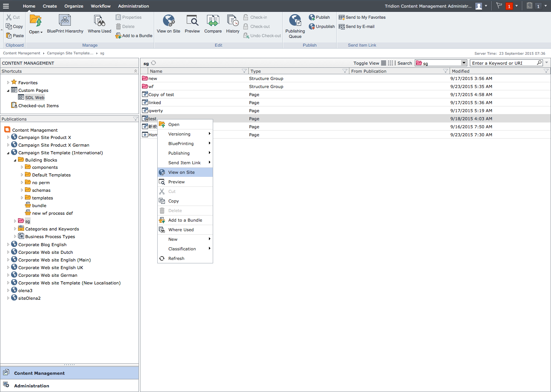Switch to list view toggle icon
Screen dimensions: 551x392
pos(383,63)
